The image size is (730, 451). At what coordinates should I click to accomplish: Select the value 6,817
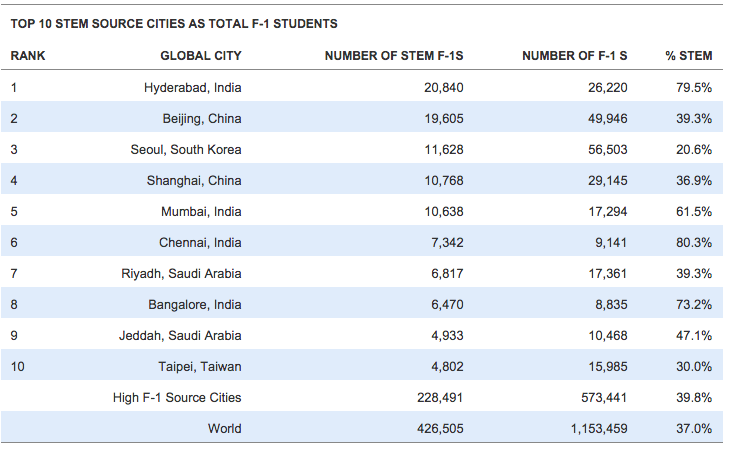point(447,274)
